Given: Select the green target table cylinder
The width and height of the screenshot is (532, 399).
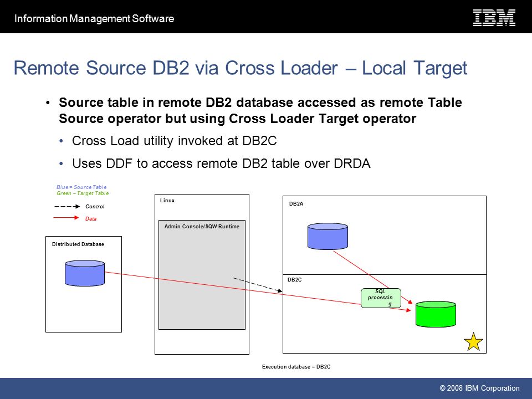Looking at the screenshot, I should tap(436, 314).
